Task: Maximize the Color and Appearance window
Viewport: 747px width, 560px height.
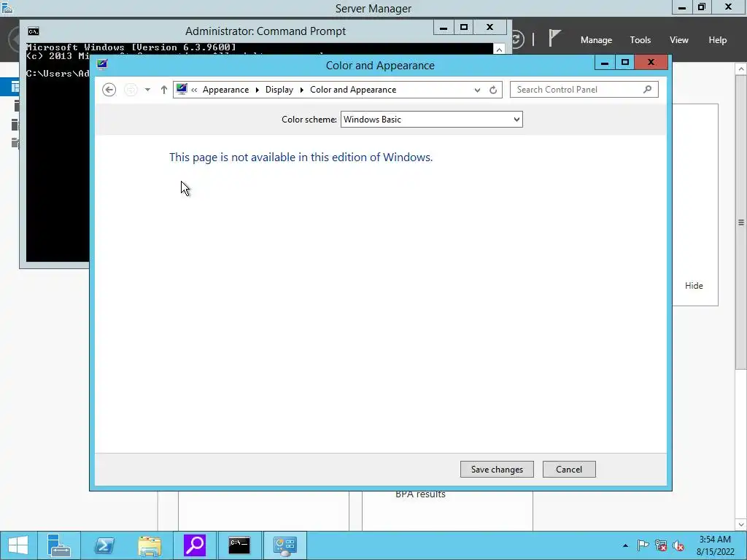Action: (x=625, y=63)
